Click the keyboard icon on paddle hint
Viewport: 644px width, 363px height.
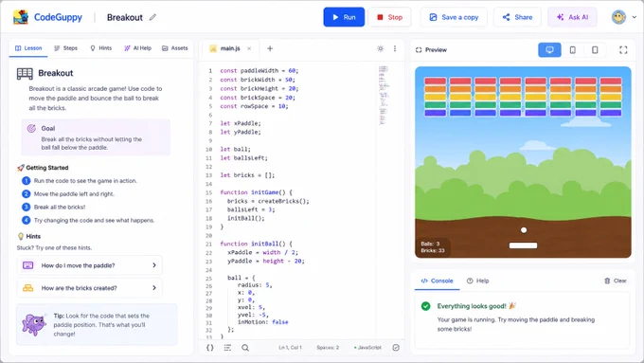tap(27, 265)
